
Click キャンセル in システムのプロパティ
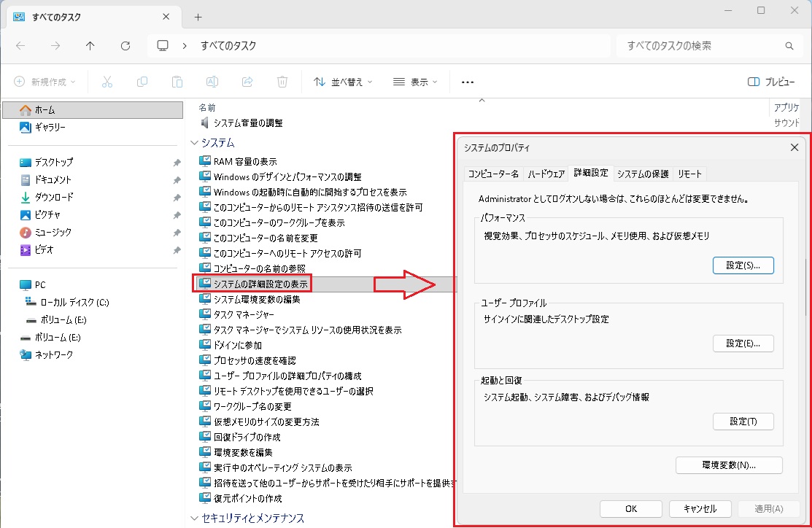(x=700, y=509)
